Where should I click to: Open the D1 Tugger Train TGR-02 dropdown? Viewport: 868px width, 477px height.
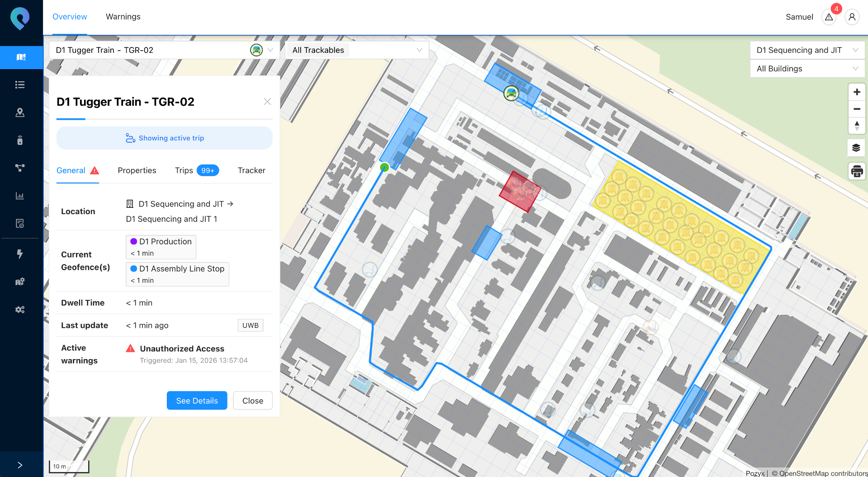(x=164, y=50)
